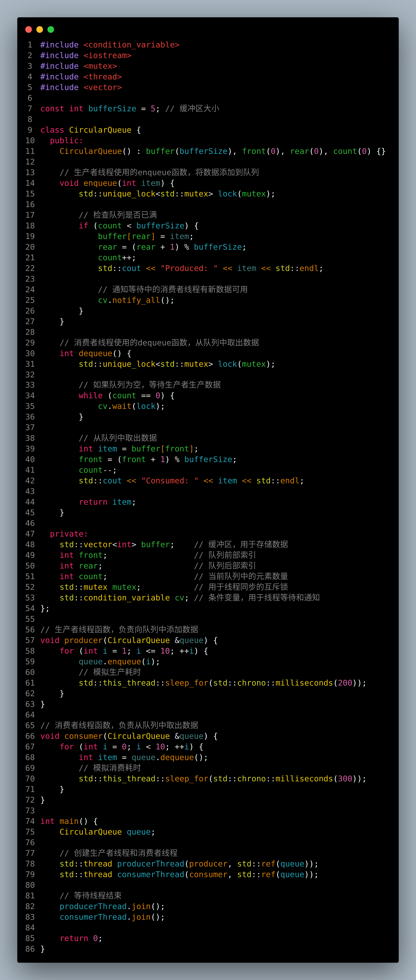The image size is (416, 980).
Task: Click the 'private:' access specifier
Action: click(x=69, y=535)
